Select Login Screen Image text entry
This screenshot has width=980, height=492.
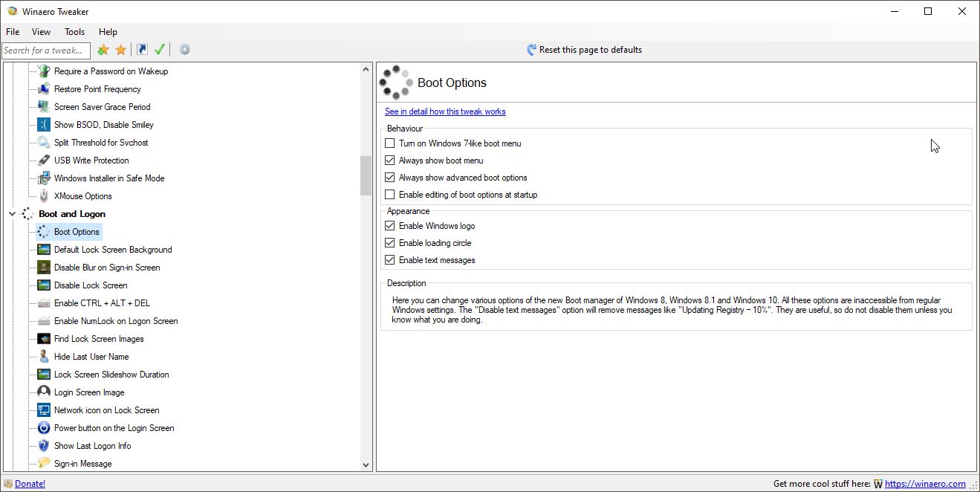coord(89,392)
